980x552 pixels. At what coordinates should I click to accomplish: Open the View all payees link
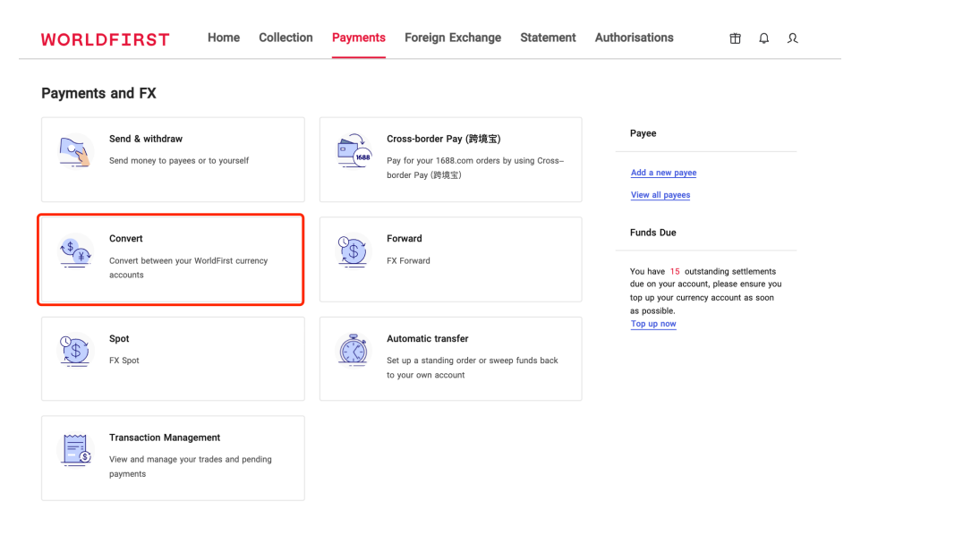(660, 195)
